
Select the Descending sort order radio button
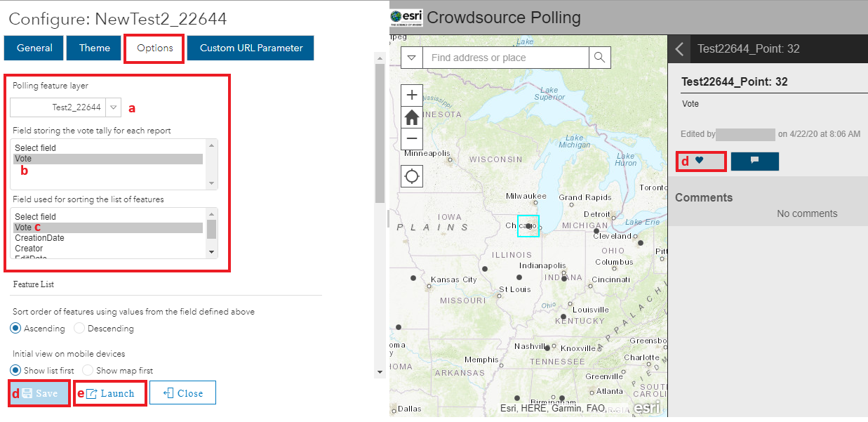[x=79, y=328]
